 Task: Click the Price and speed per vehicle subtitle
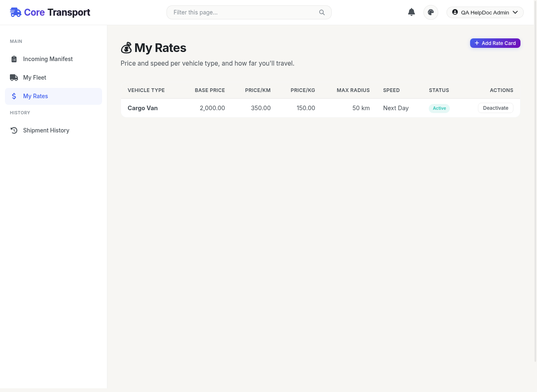point(207,64)
